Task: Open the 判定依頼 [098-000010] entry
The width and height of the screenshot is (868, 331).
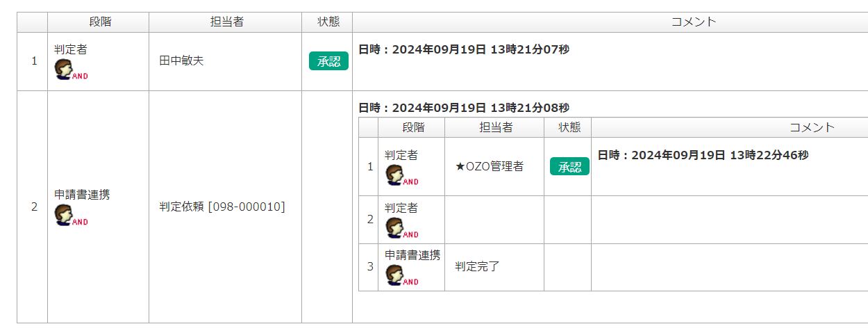Action: coord(222,207)
